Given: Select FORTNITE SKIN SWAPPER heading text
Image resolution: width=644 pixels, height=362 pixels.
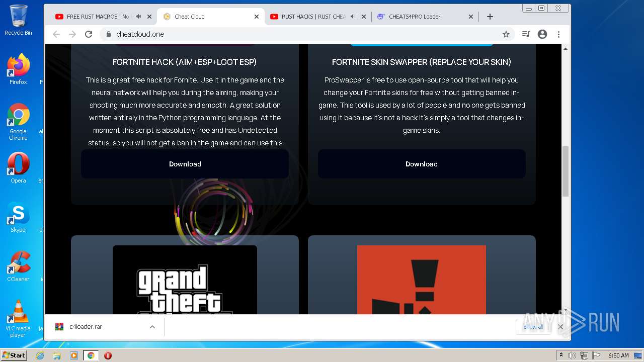Looking at the screenshot, I should tap(422, 62).
